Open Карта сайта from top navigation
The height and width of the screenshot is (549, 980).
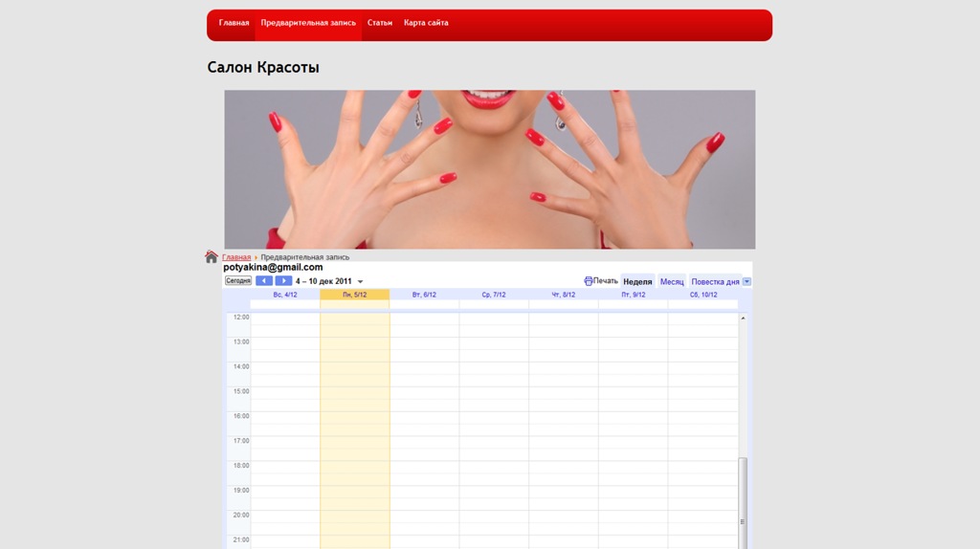(x=426, y=23)
